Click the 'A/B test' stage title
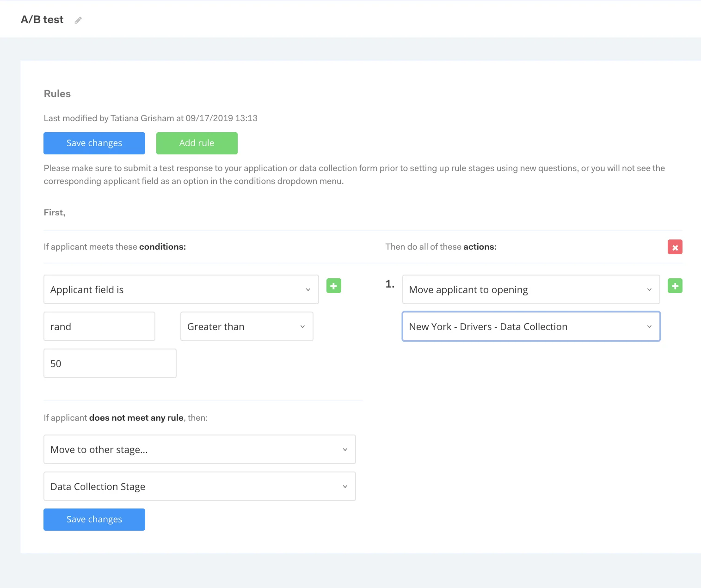701x588 pixels. point(42,19)
